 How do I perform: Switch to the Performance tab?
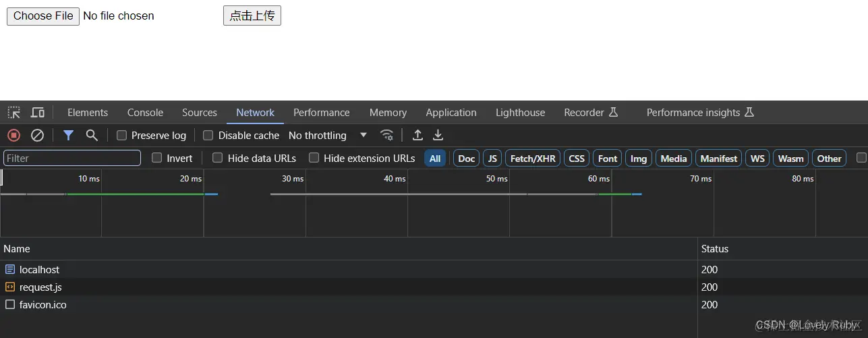(322, 113)
